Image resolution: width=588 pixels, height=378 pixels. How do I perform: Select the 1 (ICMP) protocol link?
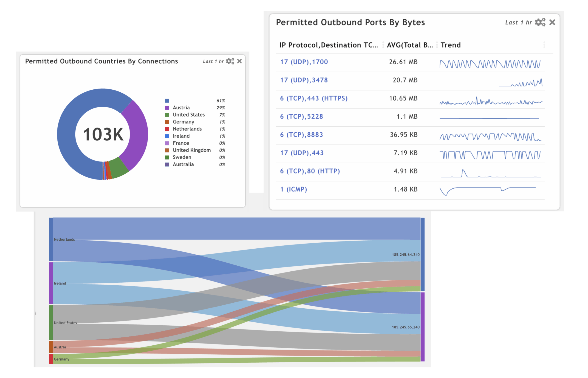293,189
